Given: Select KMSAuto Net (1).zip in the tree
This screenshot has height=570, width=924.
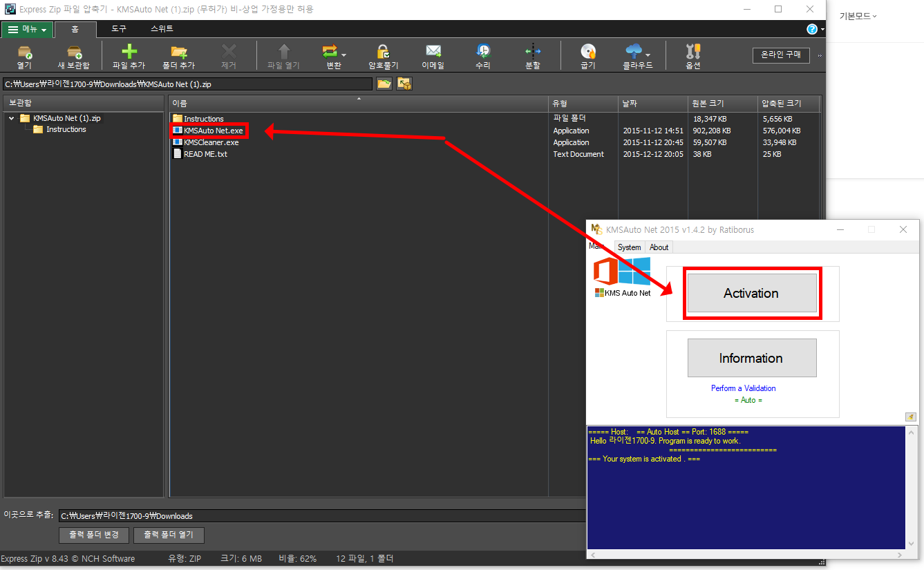Looking at the screenshot, I should tap(66, 118).
